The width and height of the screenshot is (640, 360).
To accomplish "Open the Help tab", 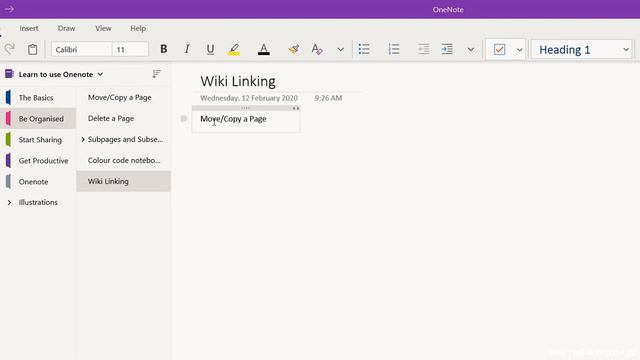I will pos(138,29).
